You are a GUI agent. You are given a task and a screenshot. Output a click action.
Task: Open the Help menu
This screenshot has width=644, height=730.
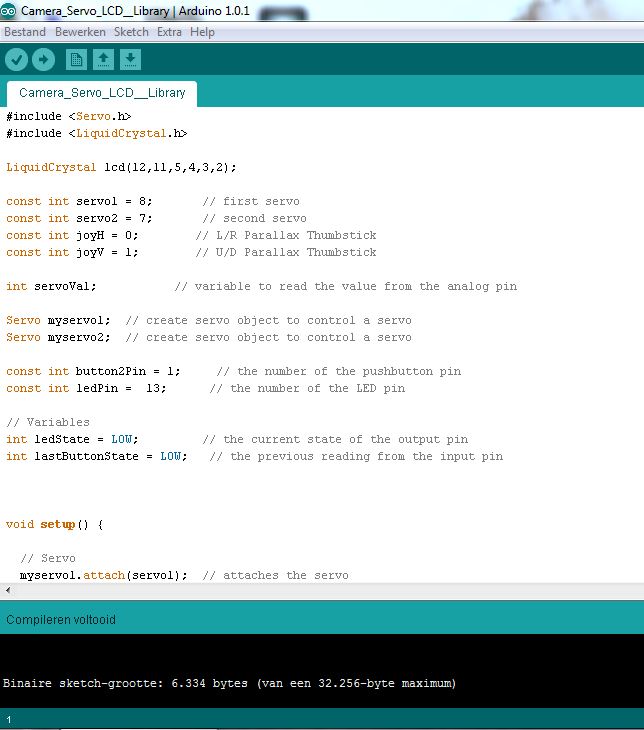coord(202,32)
